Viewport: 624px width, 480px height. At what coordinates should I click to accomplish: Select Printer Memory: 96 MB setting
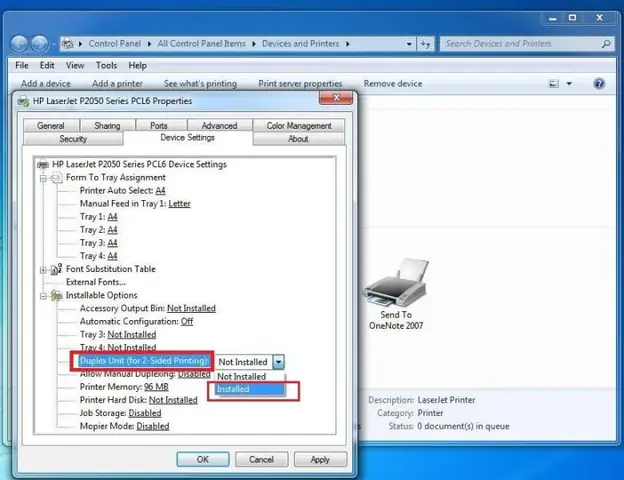pyautogui.click(x=124, y=387)
